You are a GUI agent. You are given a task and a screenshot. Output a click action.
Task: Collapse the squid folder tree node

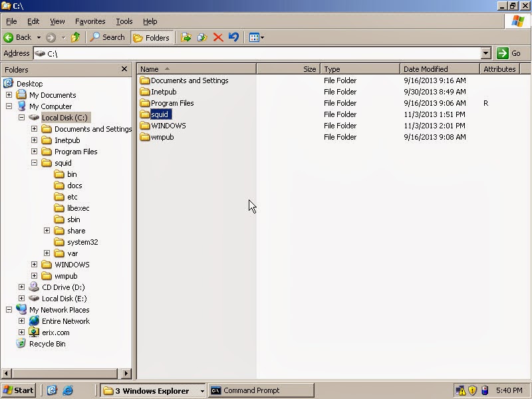[34, 162]
